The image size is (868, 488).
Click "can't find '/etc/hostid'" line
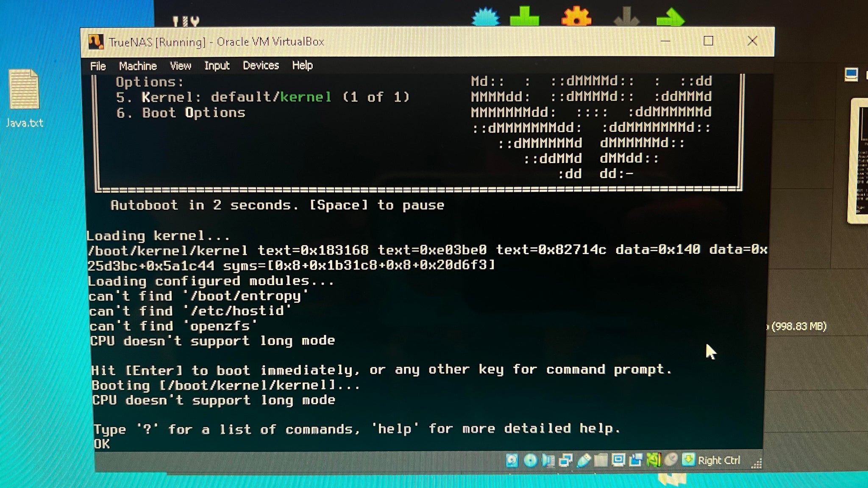pos(190,311)
